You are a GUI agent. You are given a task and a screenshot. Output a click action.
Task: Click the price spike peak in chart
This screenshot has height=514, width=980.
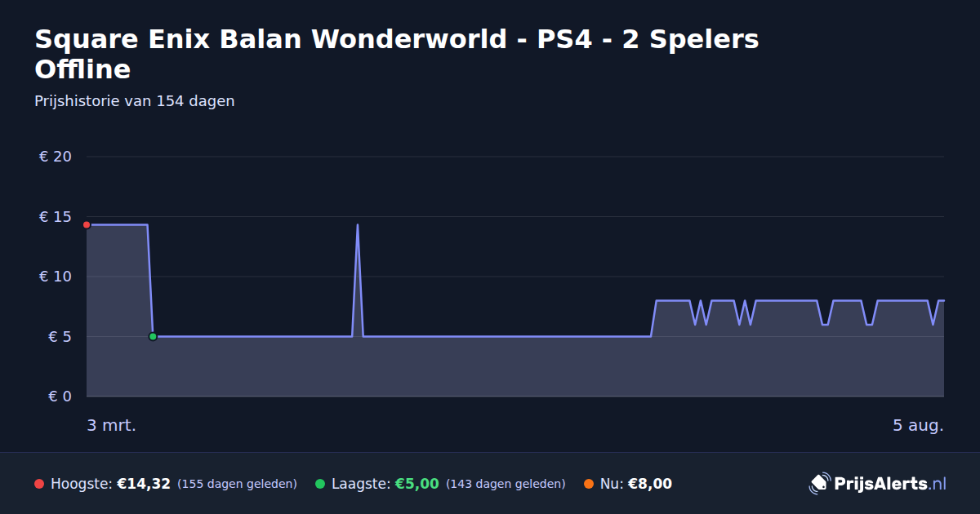click(x=357, y=225)
